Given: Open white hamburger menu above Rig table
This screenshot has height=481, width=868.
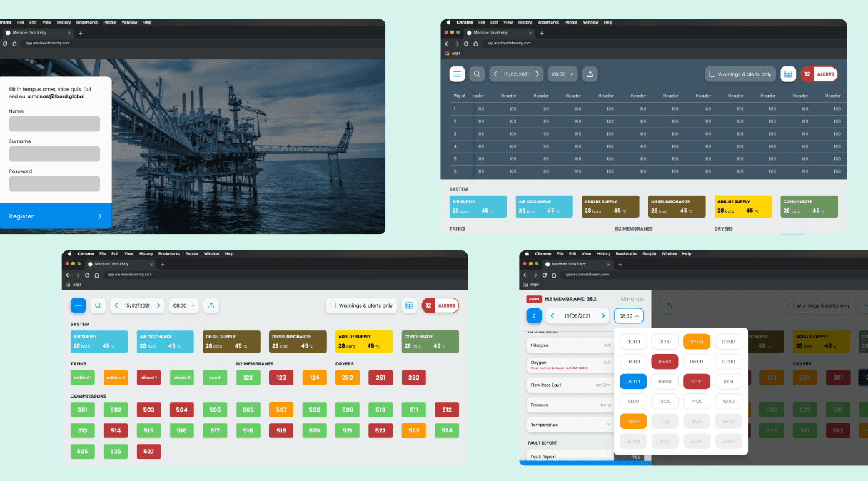Looking at the screenshot, I should click(x=457, y=74).
